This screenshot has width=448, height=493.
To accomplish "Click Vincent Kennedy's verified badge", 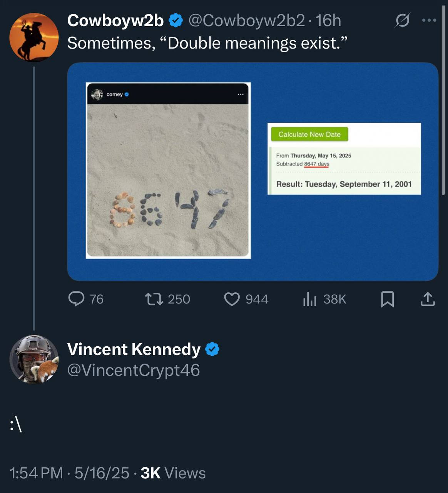I will tap(212, 349).
